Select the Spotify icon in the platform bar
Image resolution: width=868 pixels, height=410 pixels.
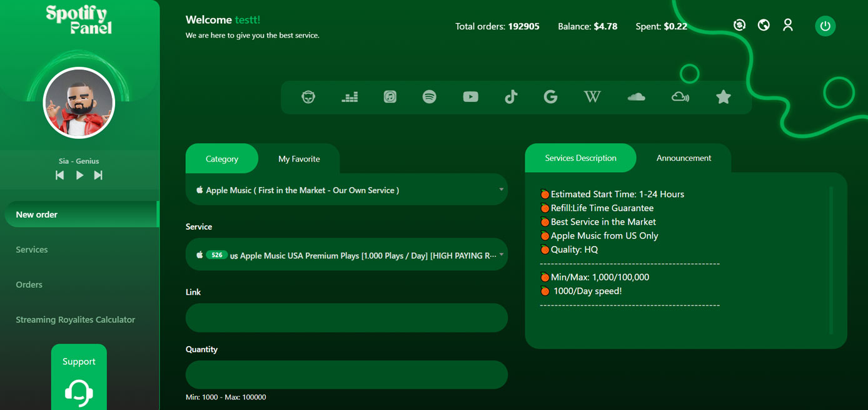pos(429,97)
